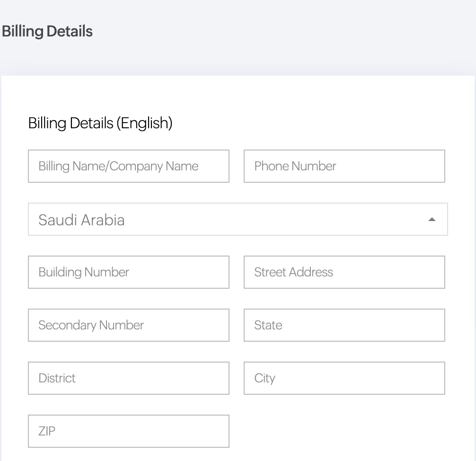Click the 'Billing Details (English)' section heading

tap(100, 123)
